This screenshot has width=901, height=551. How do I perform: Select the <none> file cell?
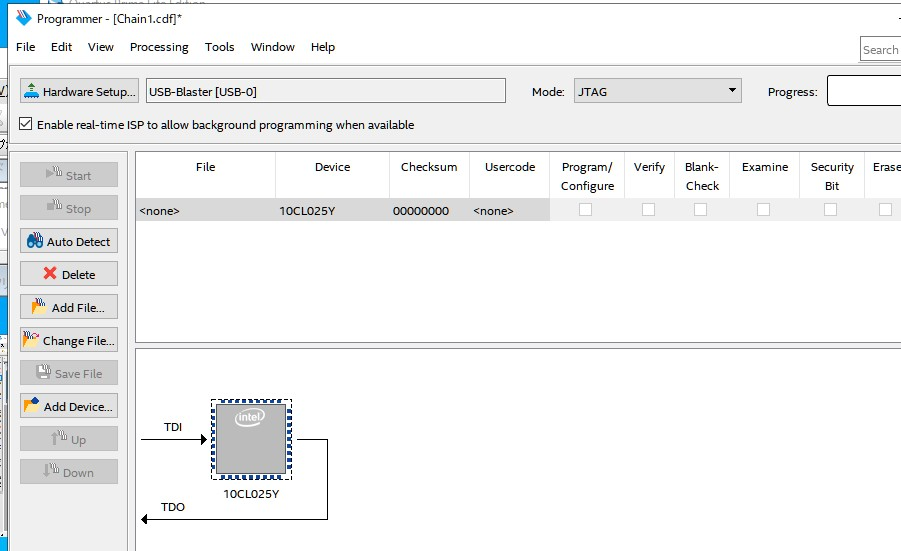tap(206, 210)
